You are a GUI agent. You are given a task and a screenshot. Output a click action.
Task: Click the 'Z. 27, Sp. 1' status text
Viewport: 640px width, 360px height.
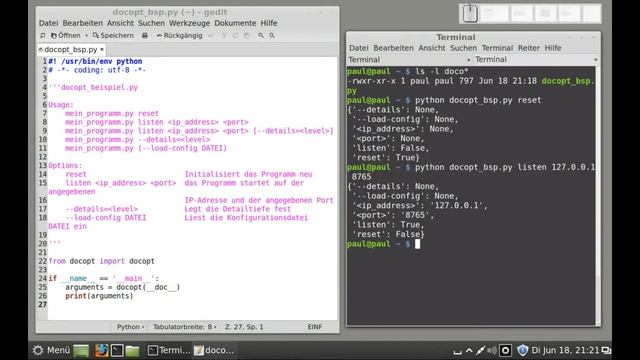(244, 327)
